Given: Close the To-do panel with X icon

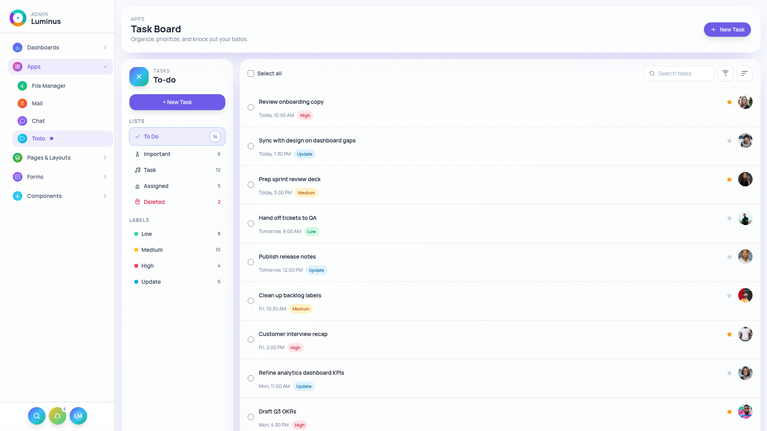Looking at the screenshot, I should click(139, 77).
